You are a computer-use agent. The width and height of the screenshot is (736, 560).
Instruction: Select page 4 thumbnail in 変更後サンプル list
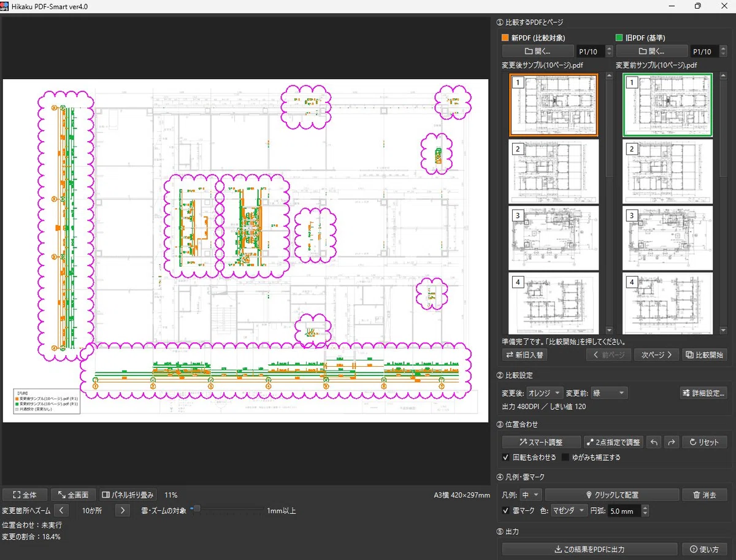point(553,304)
